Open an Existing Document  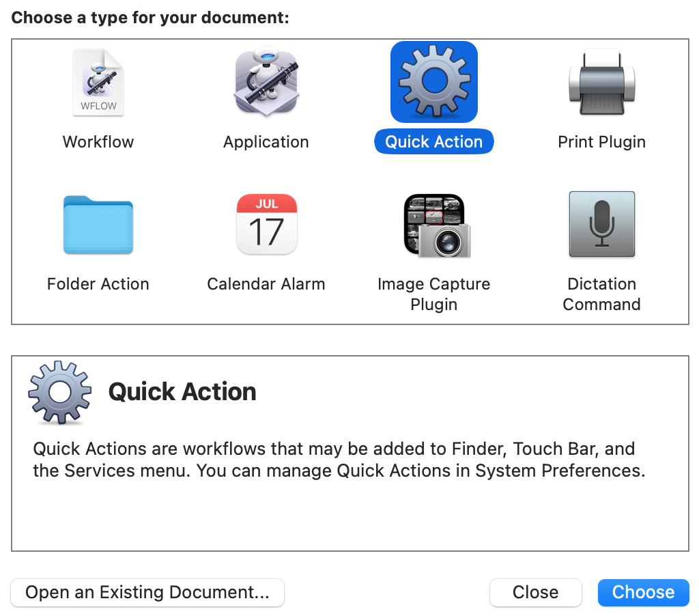pos(147,592)
